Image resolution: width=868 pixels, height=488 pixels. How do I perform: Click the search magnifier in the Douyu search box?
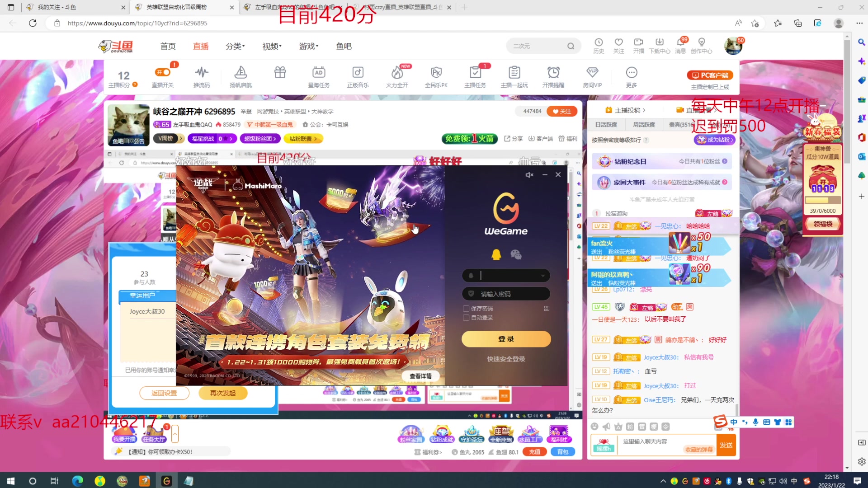tap(571, 46)
